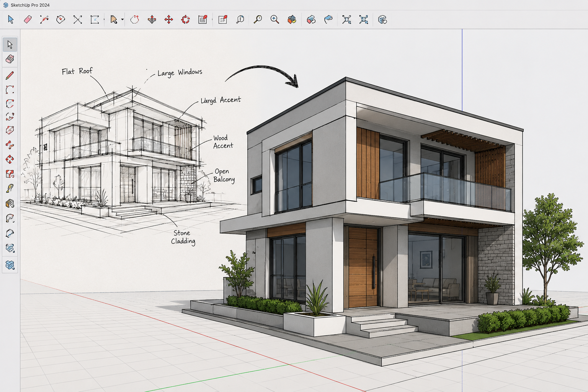The width and height of the screenshot is (588, 392).
Task: Activate the highlighted Select arrow in left toolbar
Action: pyautogui.click(x=10, y=44)
